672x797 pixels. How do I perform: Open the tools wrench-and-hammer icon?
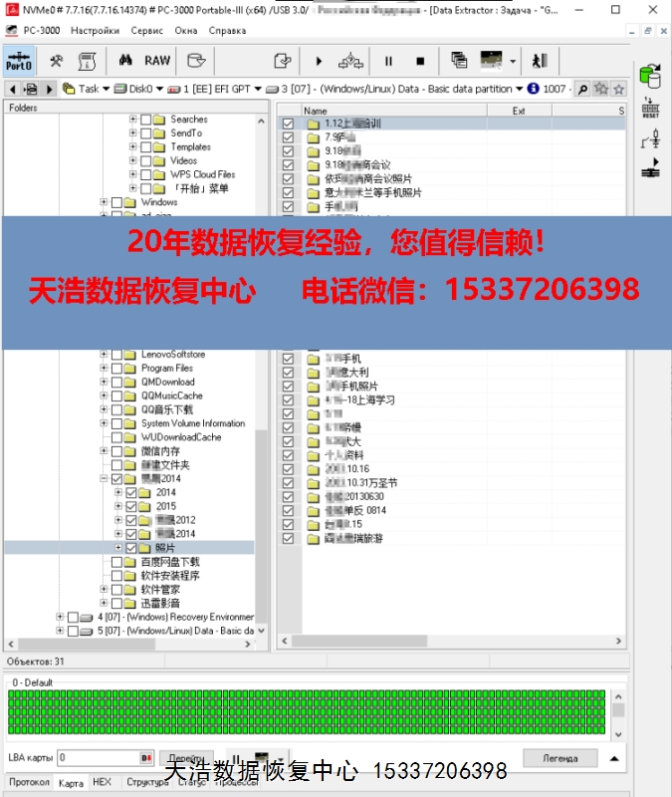pyautogui.click(x=57, y=61)
